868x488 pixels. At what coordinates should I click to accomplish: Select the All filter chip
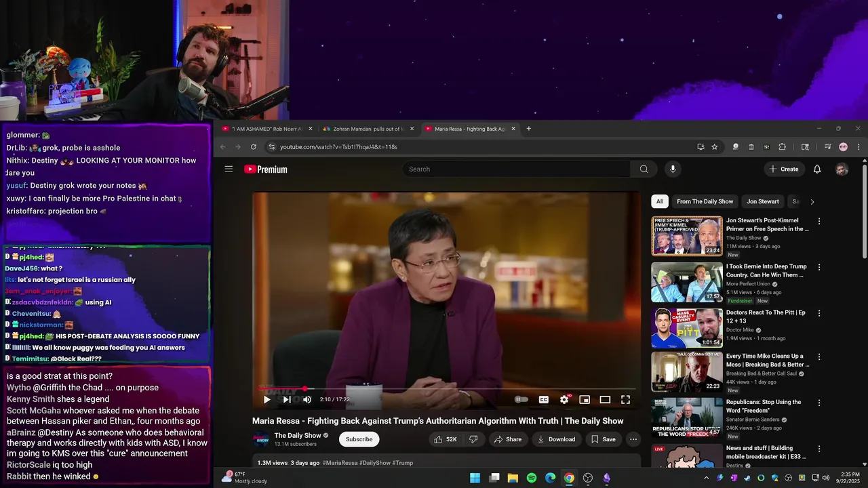(660, 201)
